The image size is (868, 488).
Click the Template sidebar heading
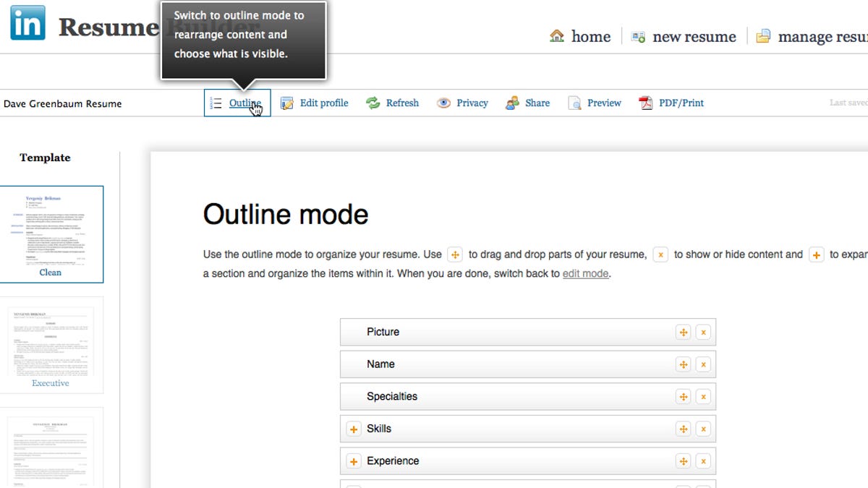[45, 158]
